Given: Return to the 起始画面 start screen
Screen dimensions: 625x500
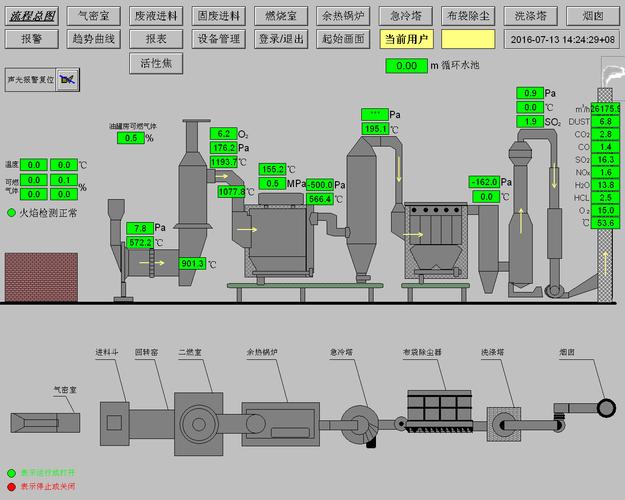Looking at the screenshot, I should pos(343,39).
